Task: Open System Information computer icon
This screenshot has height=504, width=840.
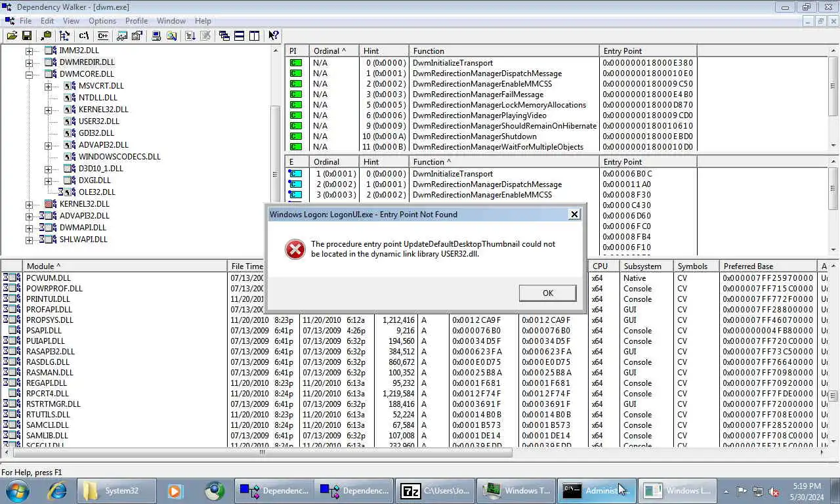Action: 156,35
